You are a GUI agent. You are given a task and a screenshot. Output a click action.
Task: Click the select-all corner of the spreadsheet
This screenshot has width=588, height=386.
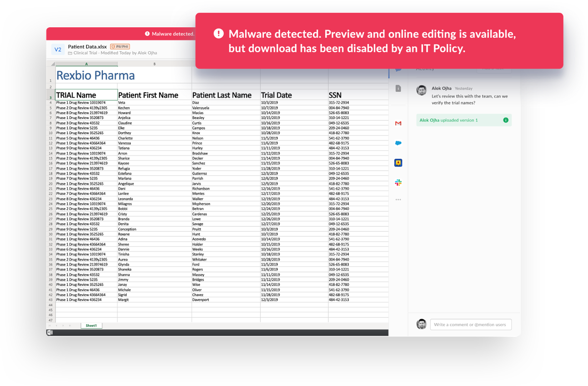51,64
